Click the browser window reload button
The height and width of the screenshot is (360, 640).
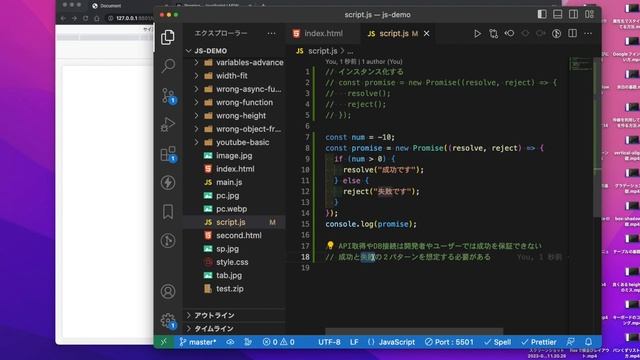point(85,18)
